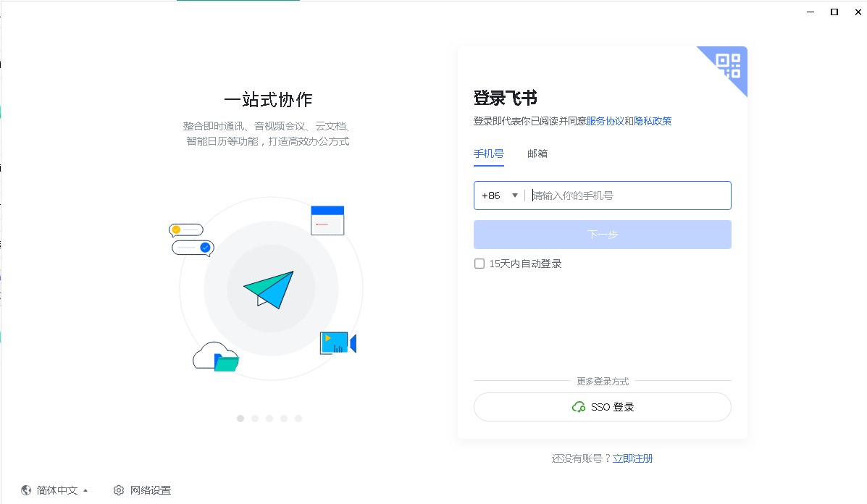The width and height of the screenshot is (867, 504).
Task: Click the blue document thumbnail in illustration
Action: point(327,221)
